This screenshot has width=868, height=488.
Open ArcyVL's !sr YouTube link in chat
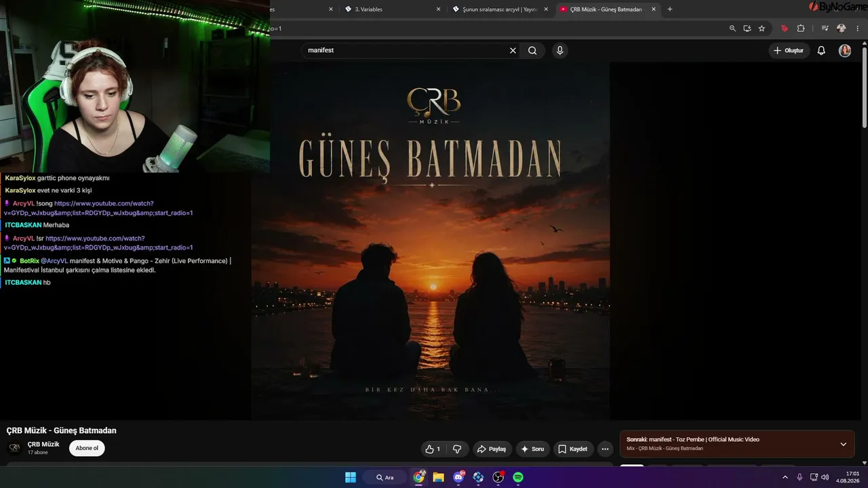tap(98, 243)
